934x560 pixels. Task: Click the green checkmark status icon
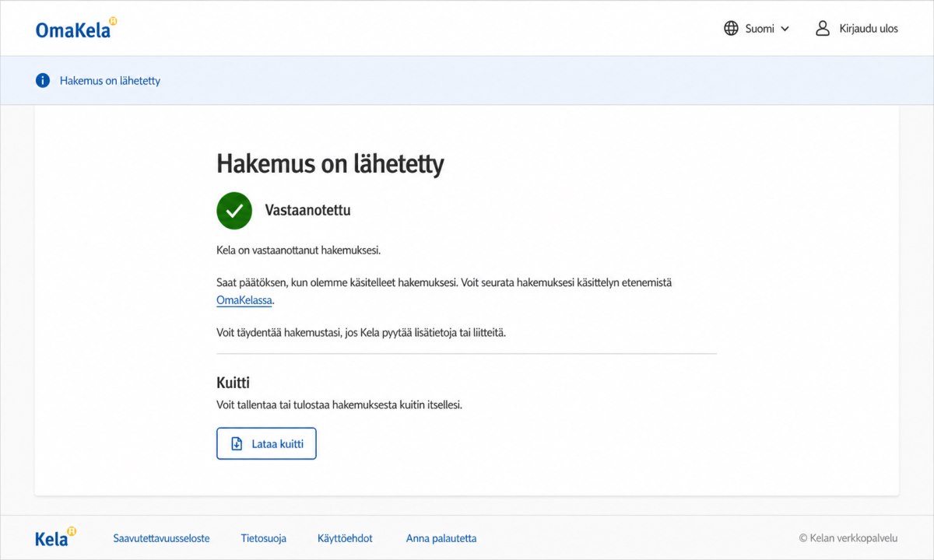click(x=234, y=211)
